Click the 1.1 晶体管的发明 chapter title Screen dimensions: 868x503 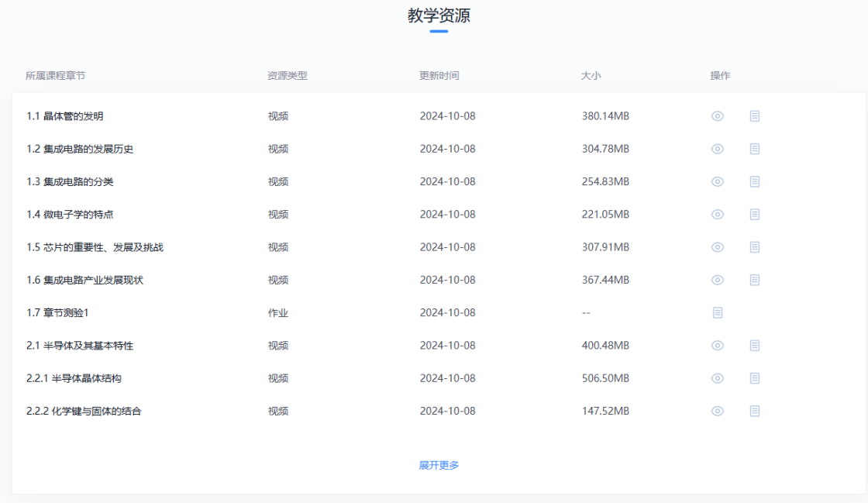coord(65,116)
